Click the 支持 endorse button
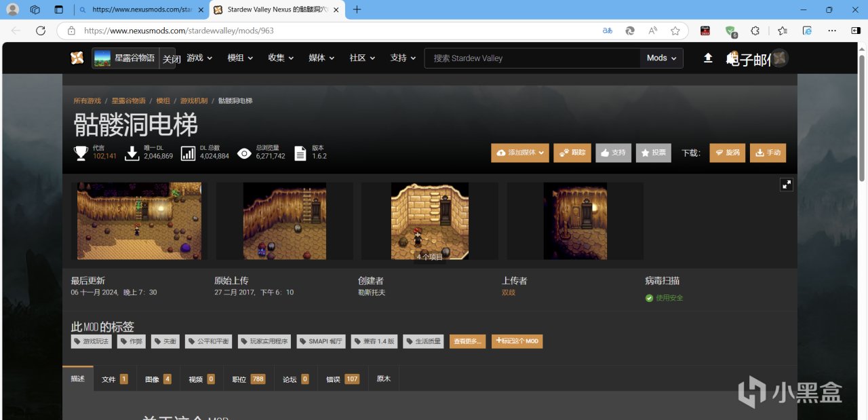Image resolution: width=868 pixels, height=420 pixels. click(613, 153)
